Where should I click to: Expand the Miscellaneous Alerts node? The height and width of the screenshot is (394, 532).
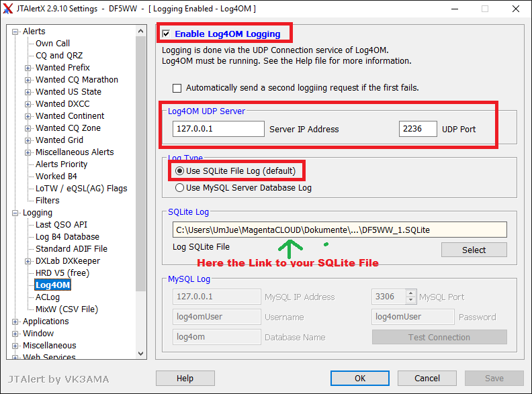pos(28,152)
